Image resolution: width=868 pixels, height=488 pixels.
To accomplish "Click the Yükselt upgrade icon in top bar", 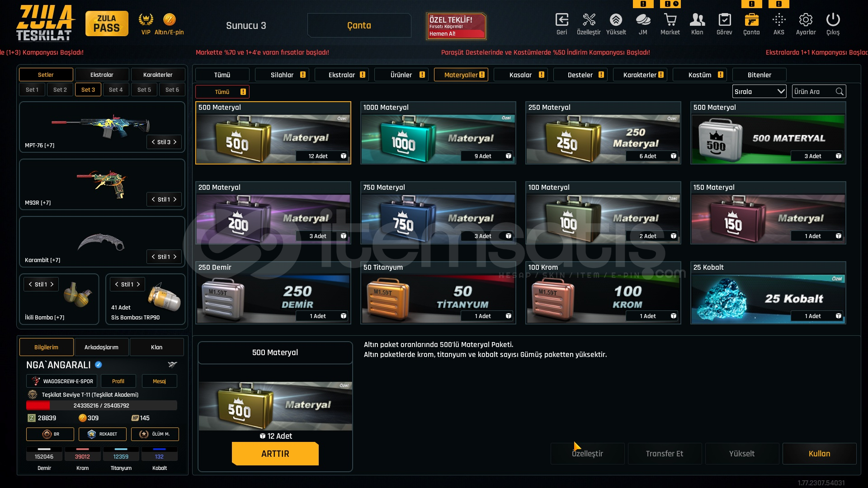I will (616, 20).
